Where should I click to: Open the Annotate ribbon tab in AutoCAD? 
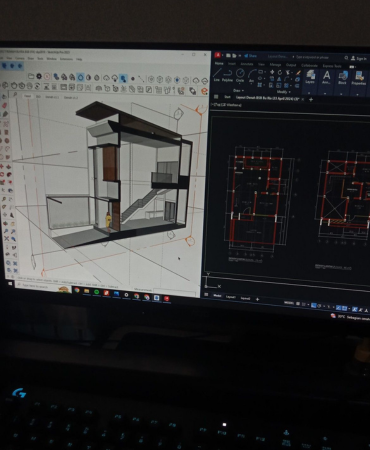247,64
